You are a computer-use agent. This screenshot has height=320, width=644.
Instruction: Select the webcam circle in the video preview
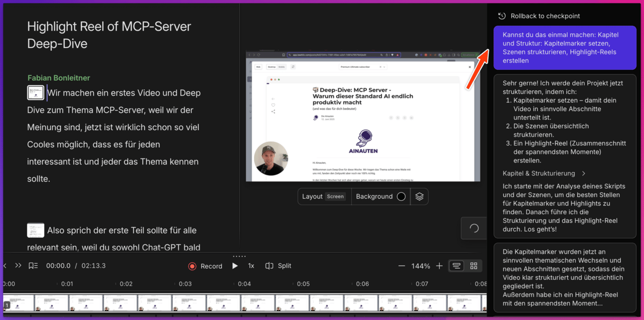pyautogui.click(x=271, y=159)
